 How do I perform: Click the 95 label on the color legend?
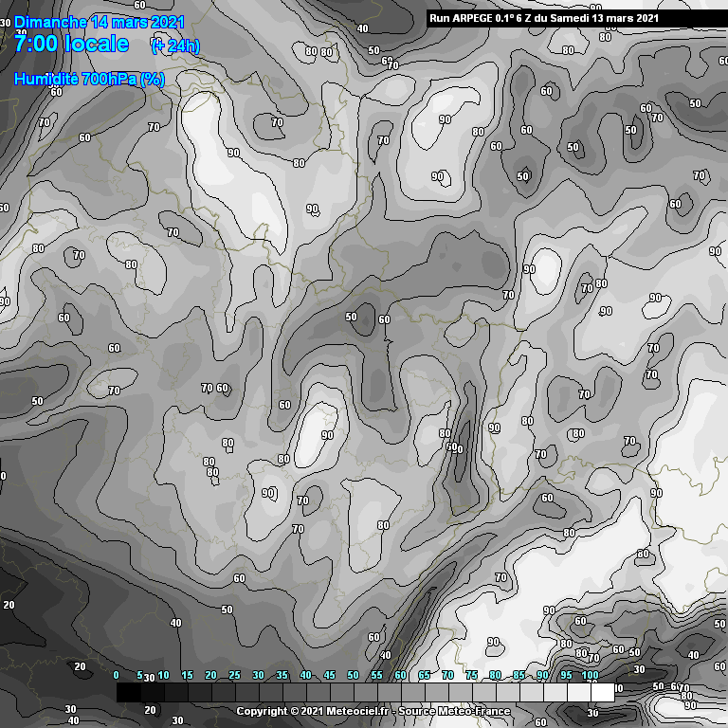(566, 676)
